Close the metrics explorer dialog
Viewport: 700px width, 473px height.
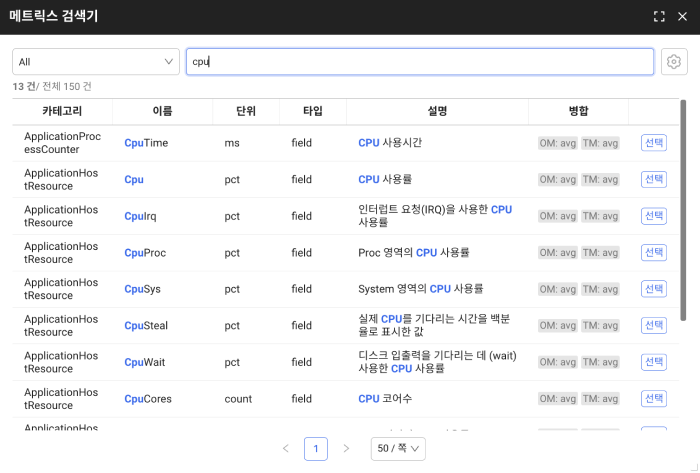pos(683,16)
